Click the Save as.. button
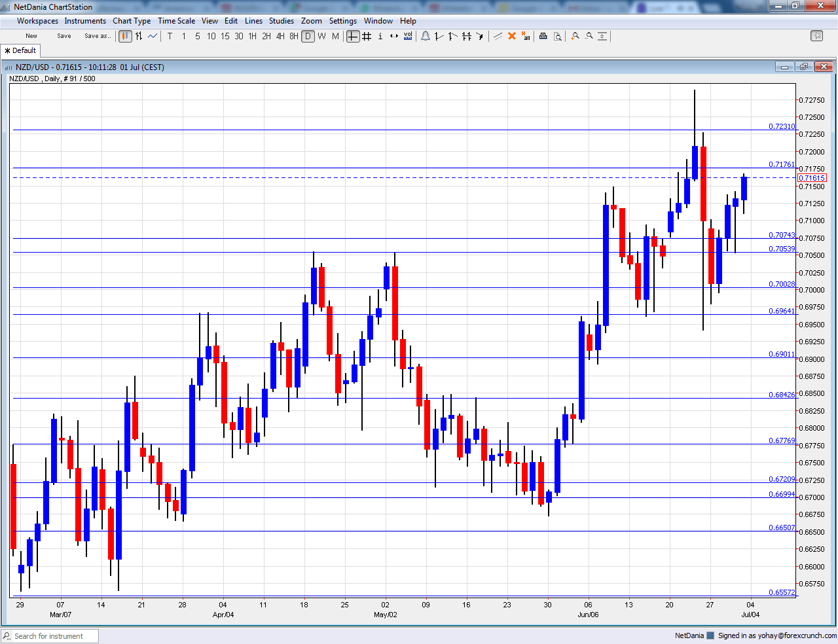The image size is (838, 644). click(x=97, y=36)
